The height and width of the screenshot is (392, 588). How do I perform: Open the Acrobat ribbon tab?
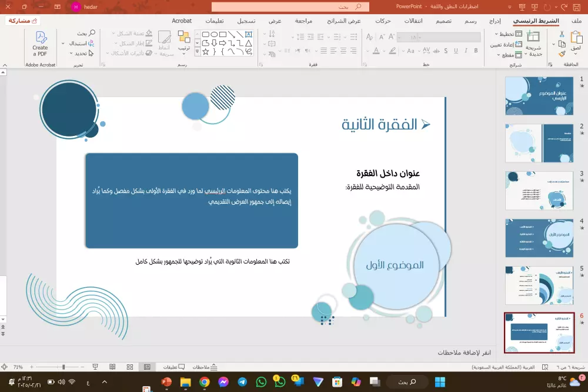tap(181, 20)
